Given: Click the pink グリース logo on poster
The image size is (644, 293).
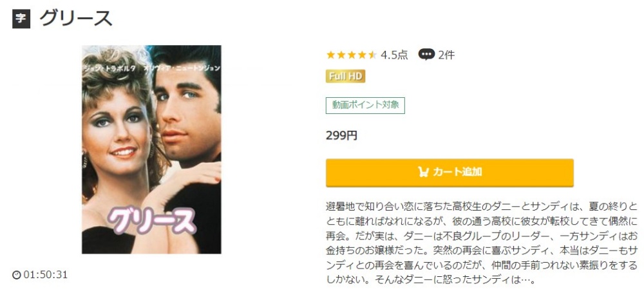Looking at the screenshot, I should (x=151, y=221).
